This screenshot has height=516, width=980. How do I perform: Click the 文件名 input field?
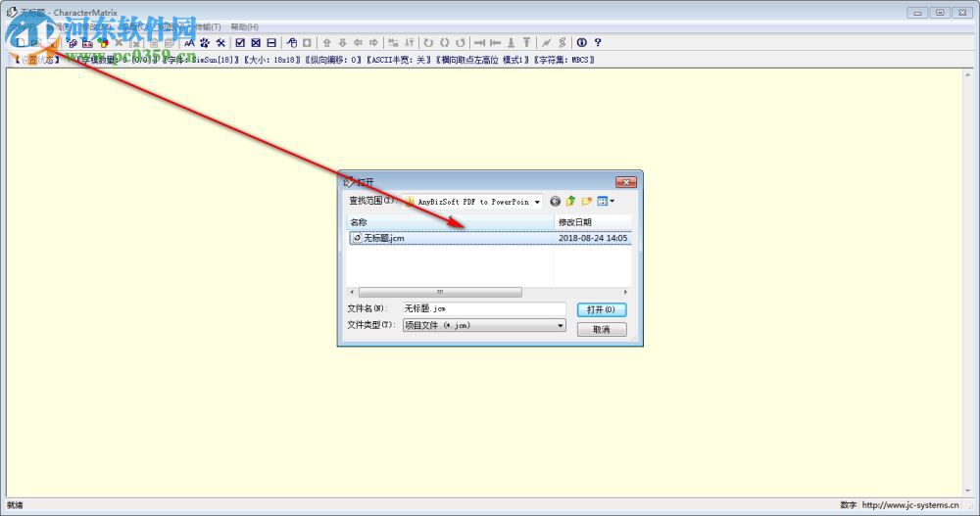(484, 308)
